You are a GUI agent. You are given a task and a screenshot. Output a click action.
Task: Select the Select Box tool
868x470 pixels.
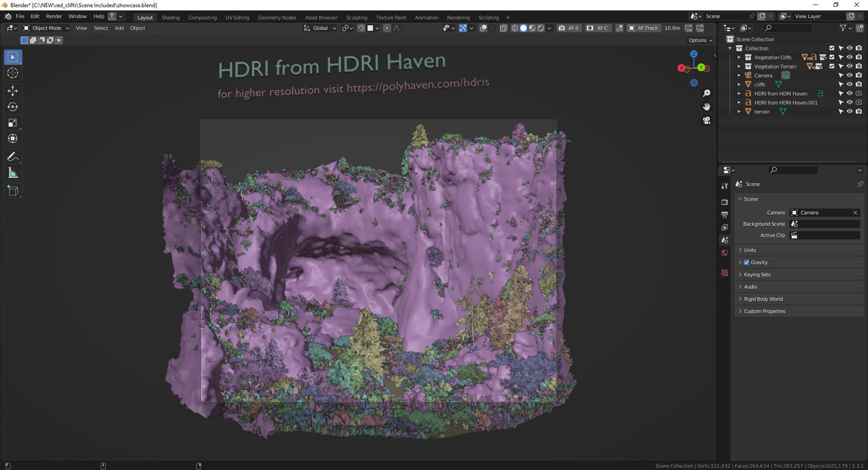point(13,57)
